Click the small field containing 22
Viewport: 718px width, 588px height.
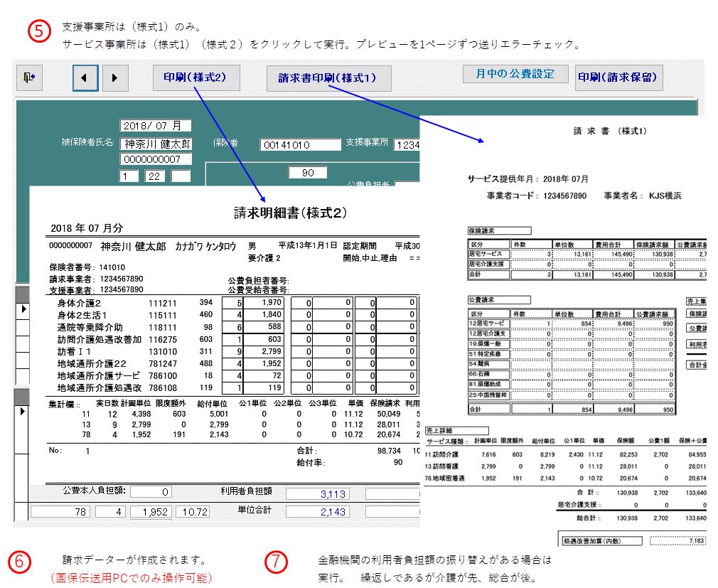155,176
